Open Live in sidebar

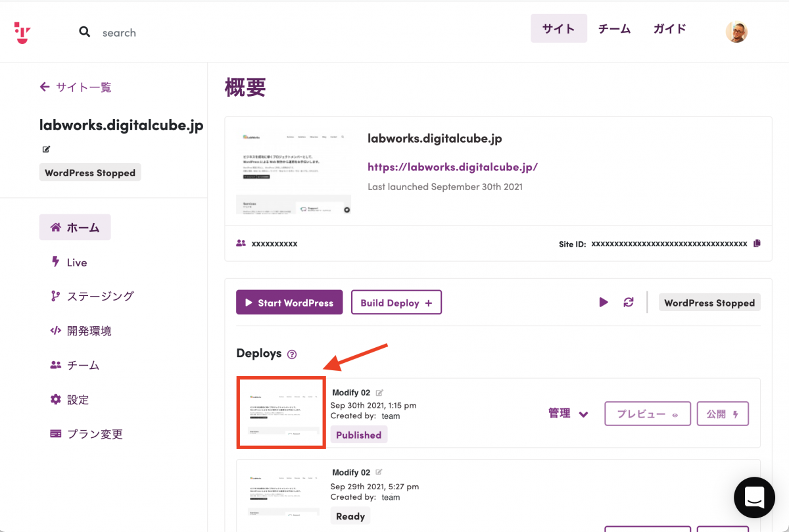(69, 262)
